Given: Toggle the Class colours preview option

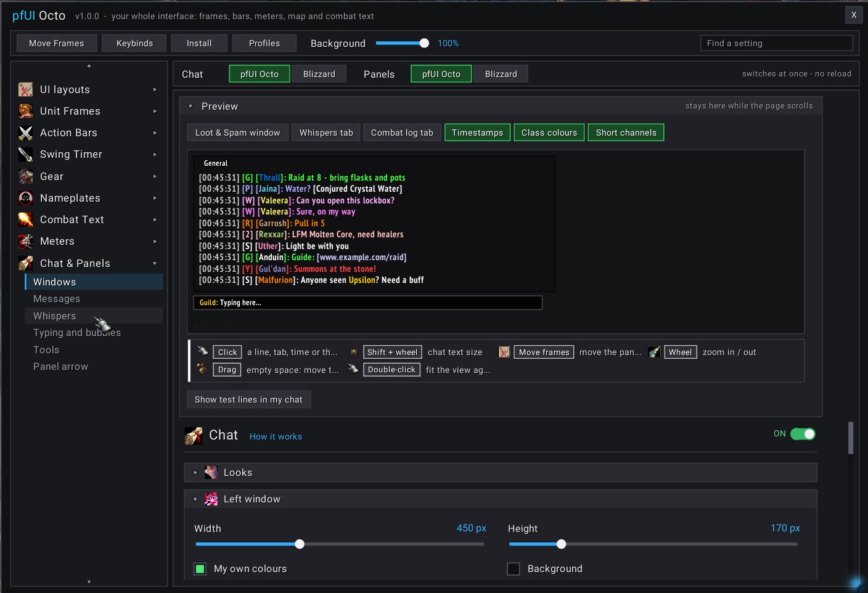Looking at the screenshot, I should pyautogui.click(x=549, y=133).
